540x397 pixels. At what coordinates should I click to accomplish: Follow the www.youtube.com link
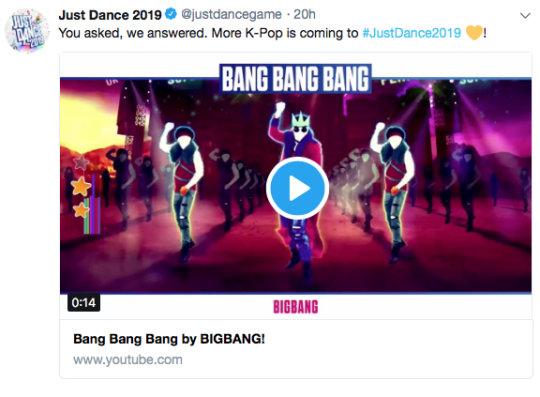[128, 359]
